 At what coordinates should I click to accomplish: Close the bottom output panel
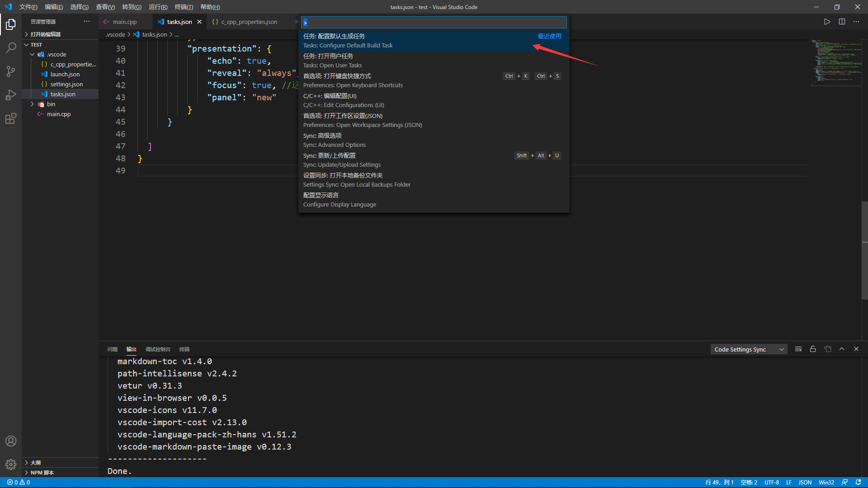[x=856, y=349]
